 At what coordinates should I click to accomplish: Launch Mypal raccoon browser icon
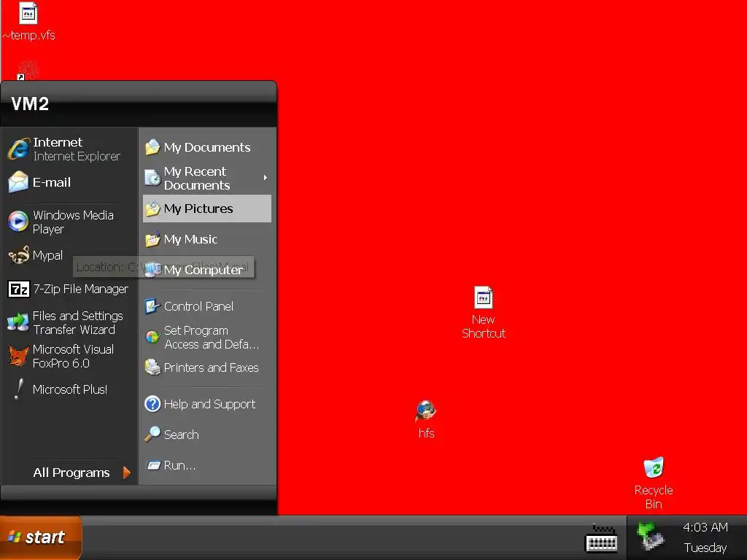pyautogui.click(x=18, y=256)
